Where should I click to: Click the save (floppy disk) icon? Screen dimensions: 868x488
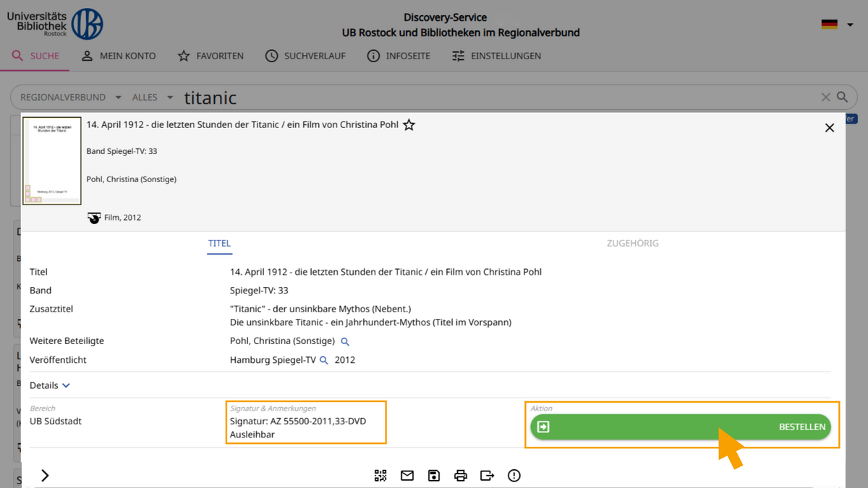(434, 475)
